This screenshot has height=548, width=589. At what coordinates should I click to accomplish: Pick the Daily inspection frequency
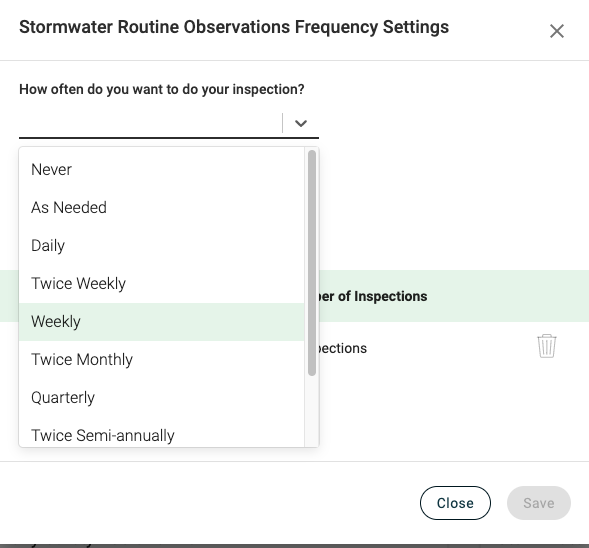(162, 246)
